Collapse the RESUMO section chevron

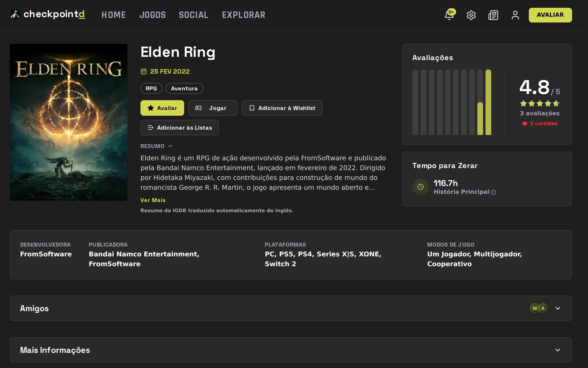(170, 146)
